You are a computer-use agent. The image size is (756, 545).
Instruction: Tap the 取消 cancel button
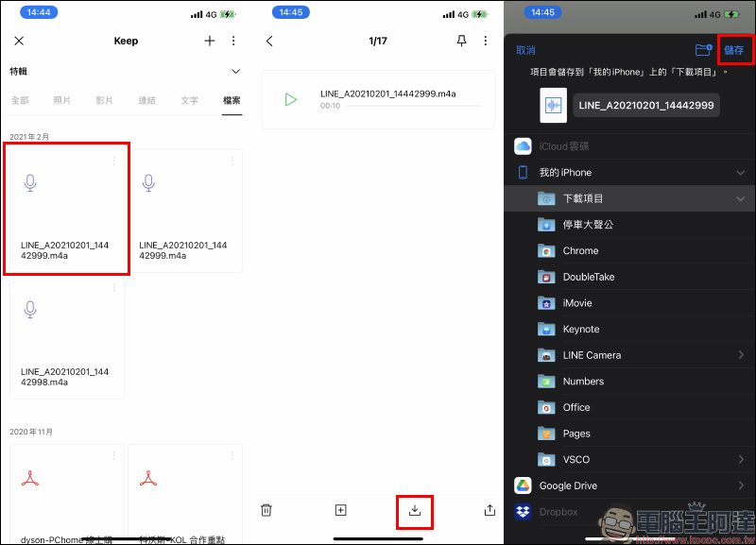pyautogui.click(x=525, y=50)
